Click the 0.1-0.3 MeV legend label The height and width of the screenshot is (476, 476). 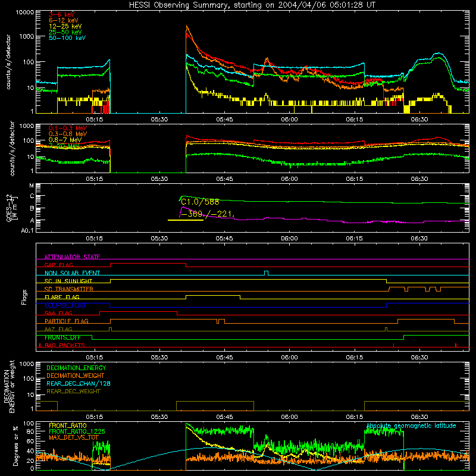(68, 128)
